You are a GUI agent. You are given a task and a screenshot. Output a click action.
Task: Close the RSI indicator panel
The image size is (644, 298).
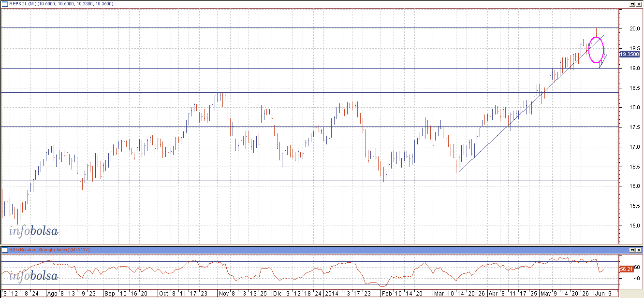(x=640, y=250)
